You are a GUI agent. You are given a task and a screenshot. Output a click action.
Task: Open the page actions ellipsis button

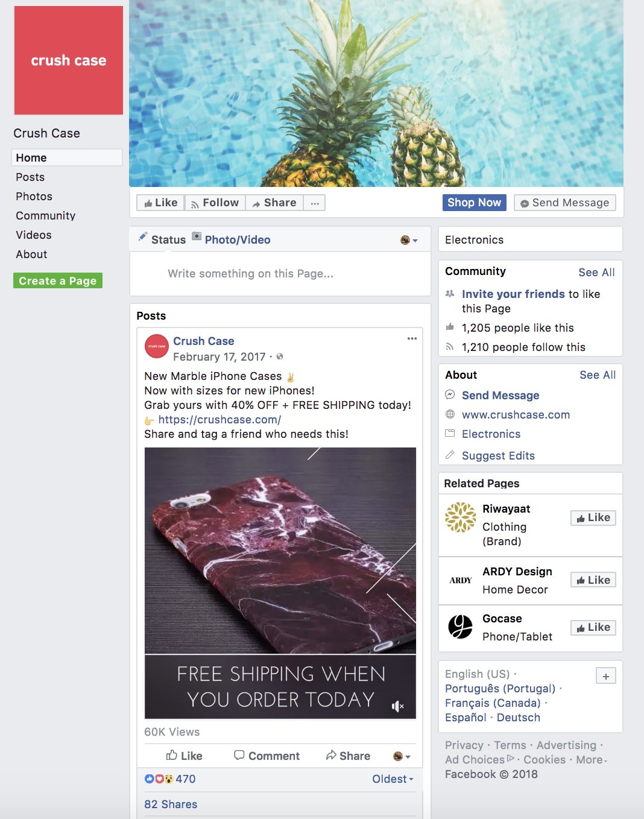315,203
